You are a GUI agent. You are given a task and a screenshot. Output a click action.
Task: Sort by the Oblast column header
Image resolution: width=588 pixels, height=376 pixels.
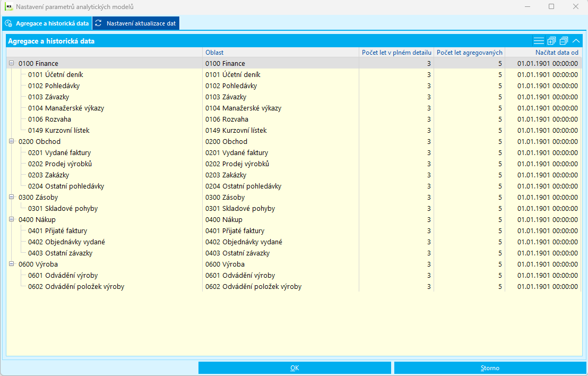click(281, 53)
